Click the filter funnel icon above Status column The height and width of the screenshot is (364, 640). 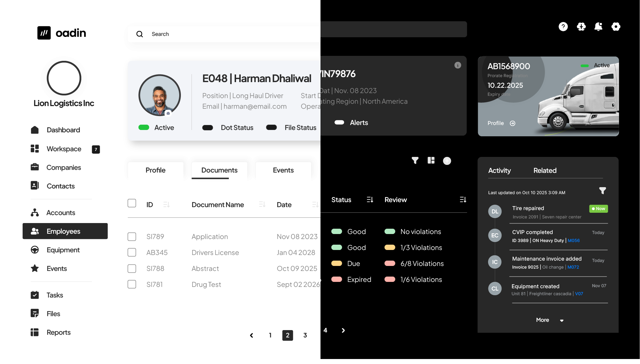pyautogui.click(x=415, y=161)
